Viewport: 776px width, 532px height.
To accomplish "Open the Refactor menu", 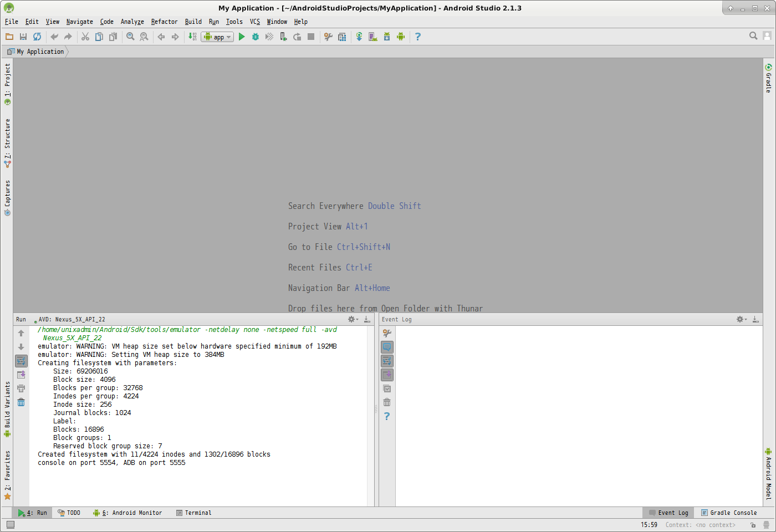I will (x=164, y=22).
